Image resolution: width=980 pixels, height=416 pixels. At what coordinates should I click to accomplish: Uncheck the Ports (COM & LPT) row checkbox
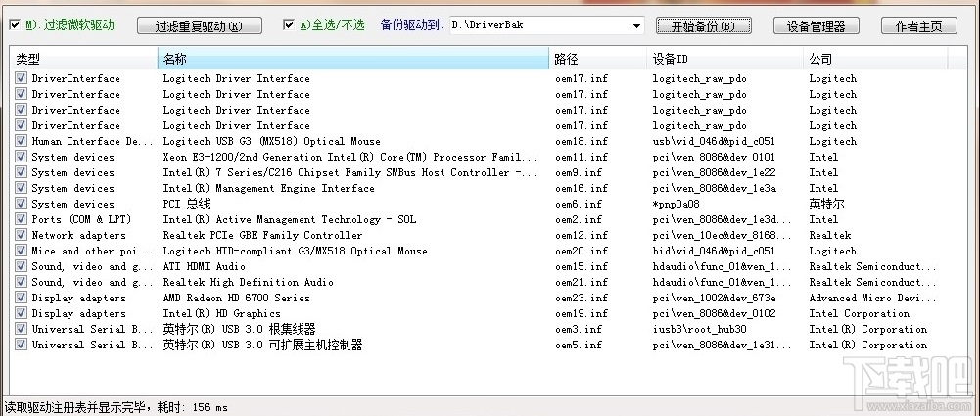click(x=22, y=218)
